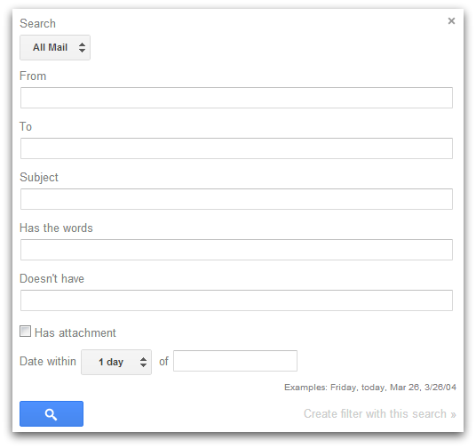Tick the Has attachment checkbox
476x448 pixels.
tap(25, 332)
